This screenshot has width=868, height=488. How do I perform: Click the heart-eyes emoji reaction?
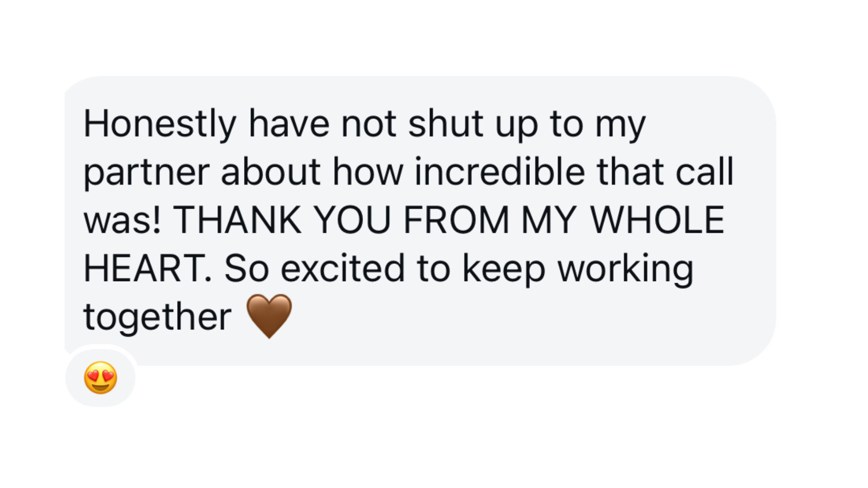(x=100, y=378)
